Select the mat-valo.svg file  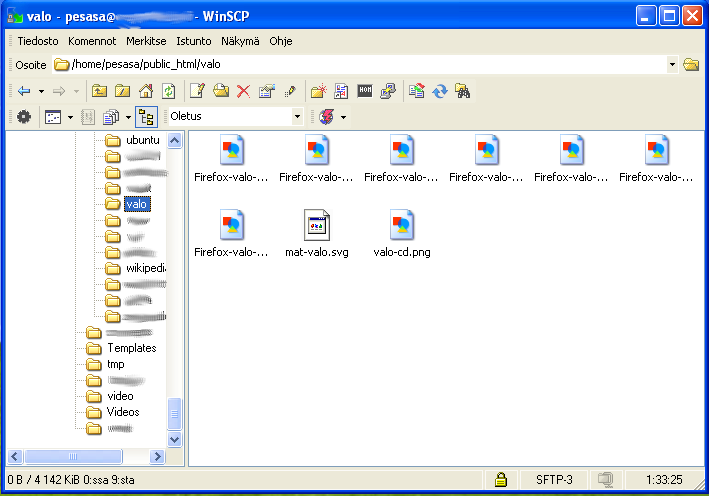pyautogui.click(x=317, y=233)
